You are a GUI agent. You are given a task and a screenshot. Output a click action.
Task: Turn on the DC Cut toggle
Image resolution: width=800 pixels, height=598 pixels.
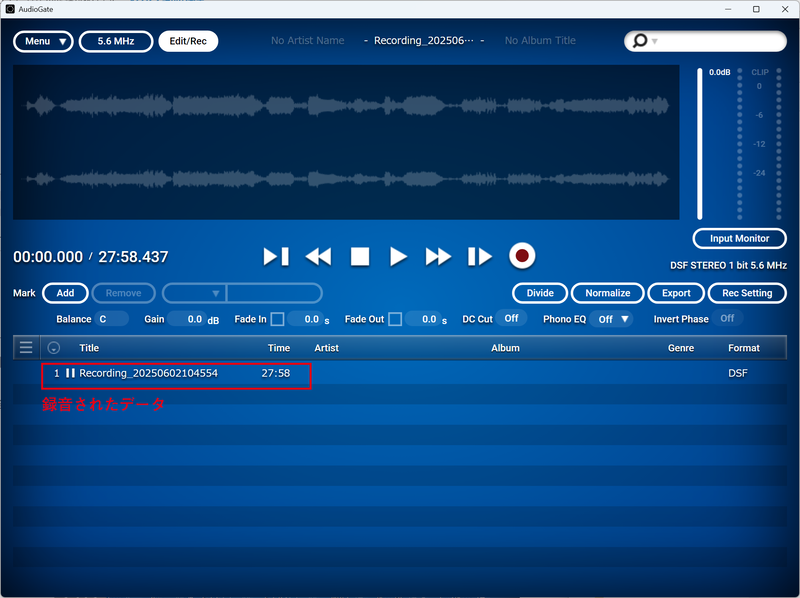[510, 319]
